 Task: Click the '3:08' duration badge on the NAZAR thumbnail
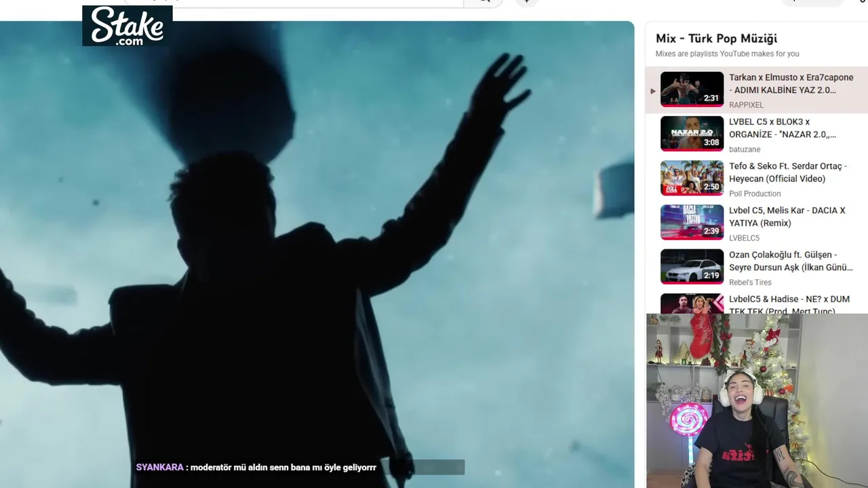[x=711, y=142]
